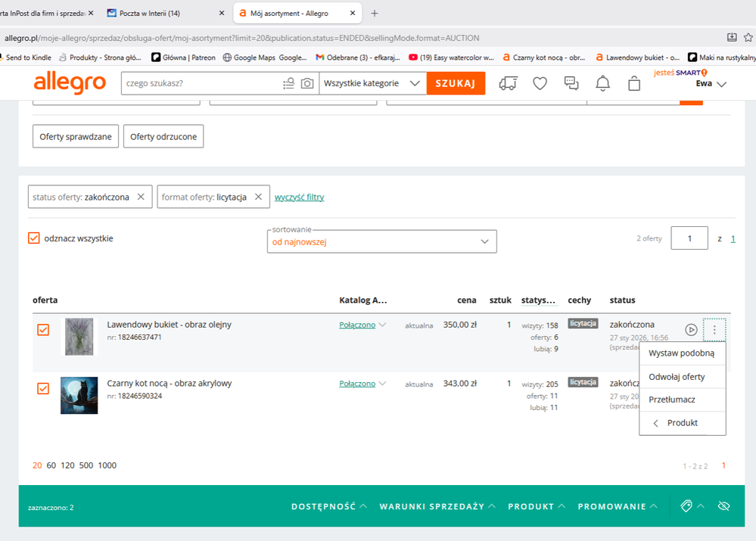Click the price tag icon in bottom bar

click(686, 506)
